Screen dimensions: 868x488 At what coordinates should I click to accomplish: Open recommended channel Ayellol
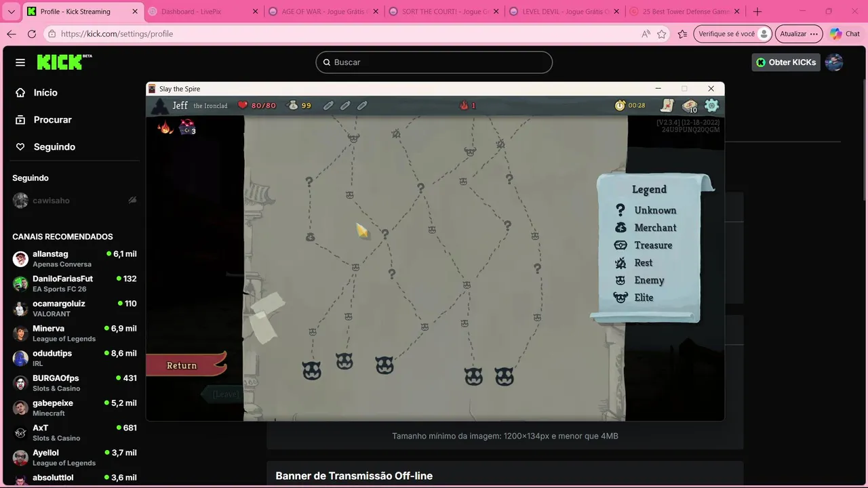[75, 457]
